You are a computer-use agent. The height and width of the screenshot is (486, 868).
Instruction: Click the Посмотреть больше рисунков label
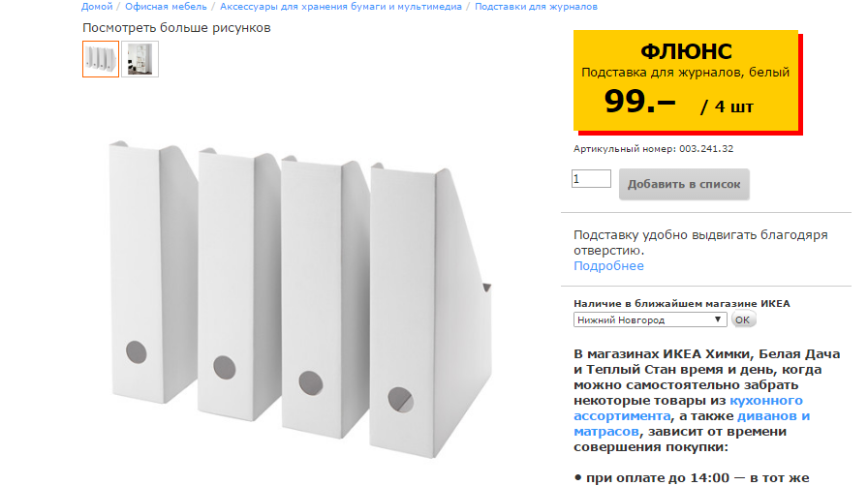click(176, 28)
